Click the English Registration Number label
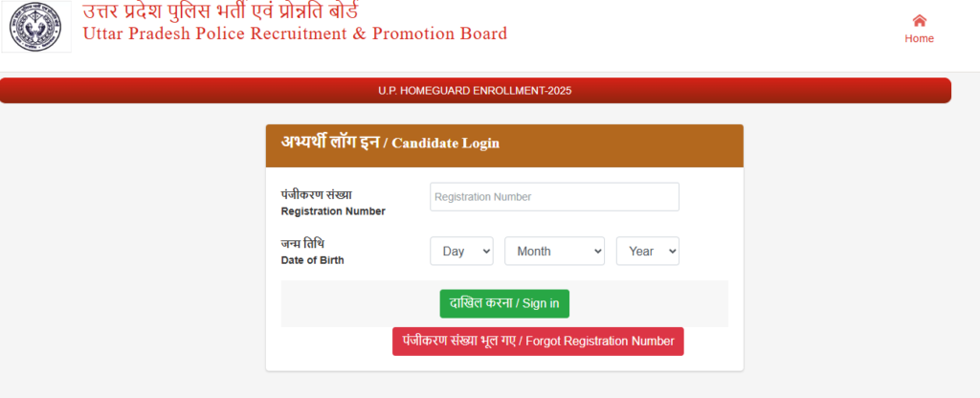980x398 pixels. coord(332,211)
